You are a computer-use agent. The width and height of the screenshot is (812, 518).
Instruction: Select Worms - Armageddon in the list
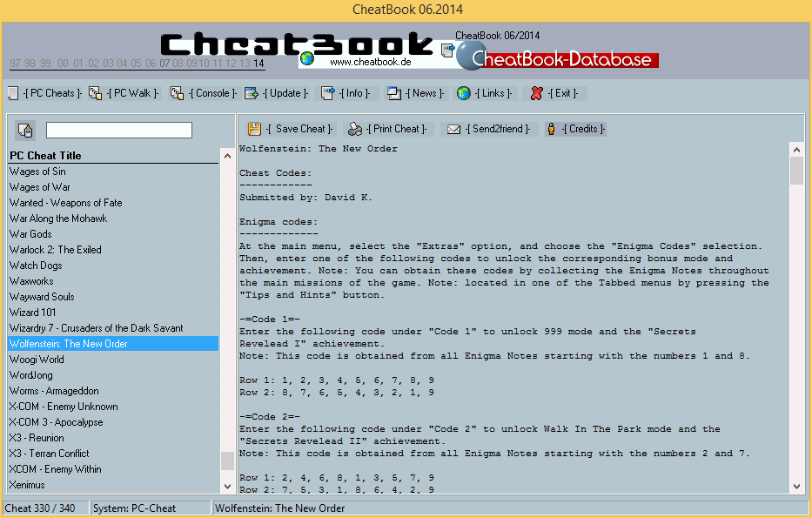(x=113, y=391)
